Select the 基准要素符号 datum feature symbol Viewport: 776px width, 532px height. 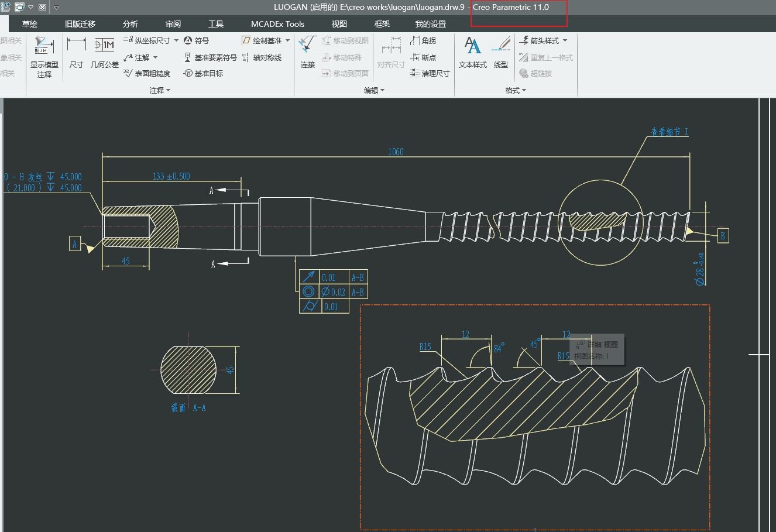(x=210, y=57)
